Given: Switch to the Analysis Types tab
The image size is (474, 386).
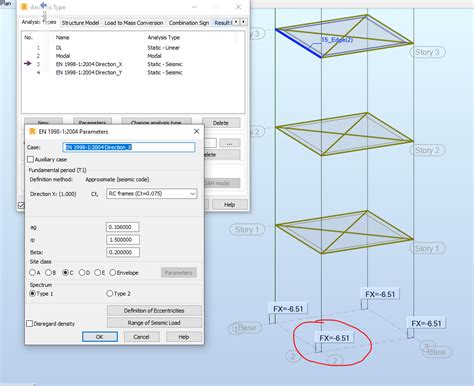Looking at the screenshot, I should 39,22.
